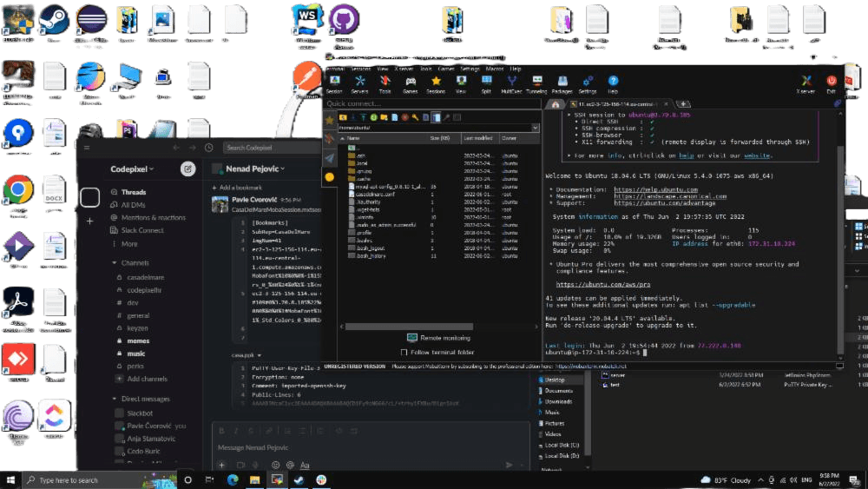The height and width of the screenshot is (489, 868).
Task: Click Slack compose new message icon
Action: pos(188,169)
